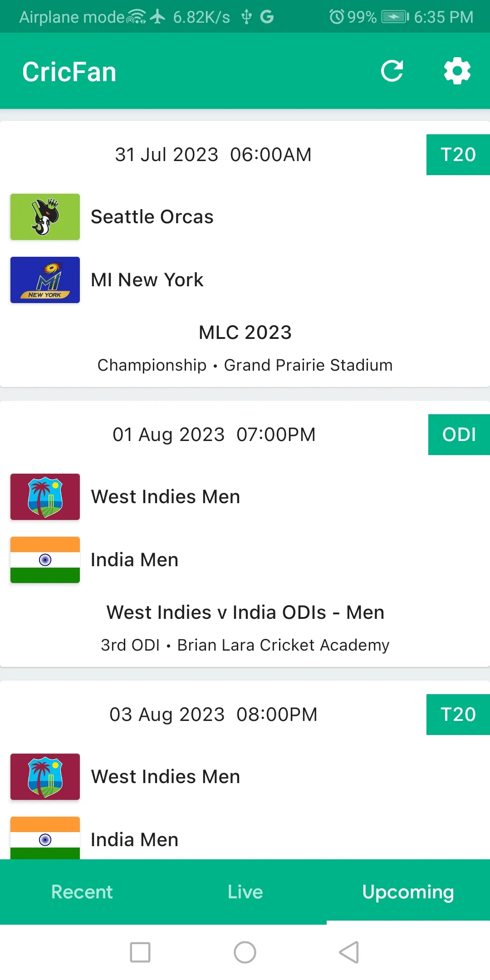Switch to the Live tab
Screen dimensions: 490x980
(x=245, y=892)
